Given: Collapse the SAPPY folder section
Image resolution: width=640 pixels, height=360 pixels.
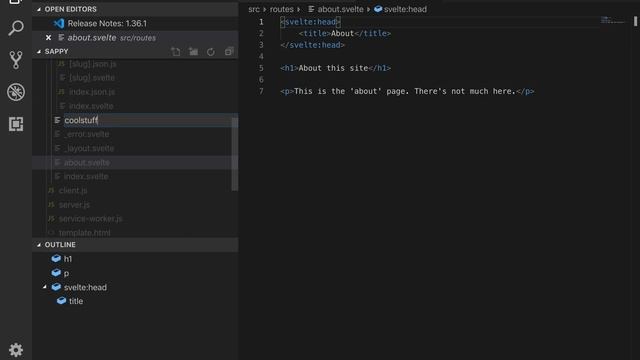Looking at the screenshot, I should (x=39, y=51).
